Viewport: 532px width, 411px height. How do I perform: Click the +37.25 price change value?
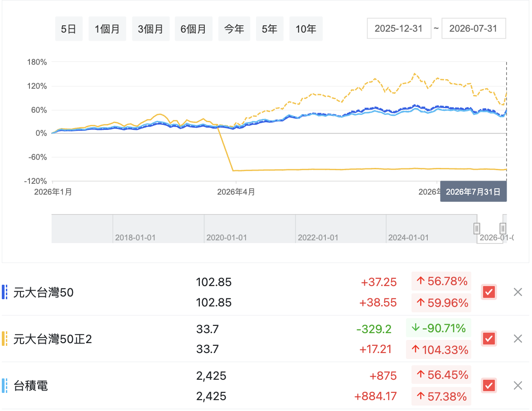click(379, 282)
